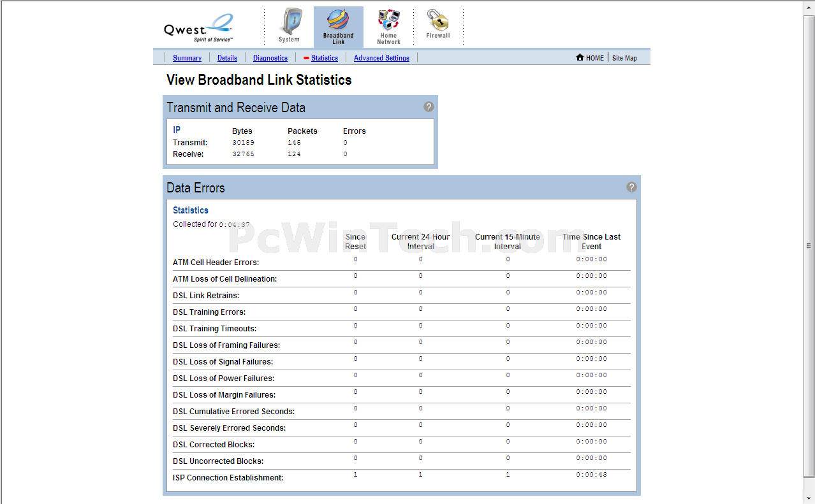Select the Receive packets value 124
815x504 pixels.
(294, 154)
